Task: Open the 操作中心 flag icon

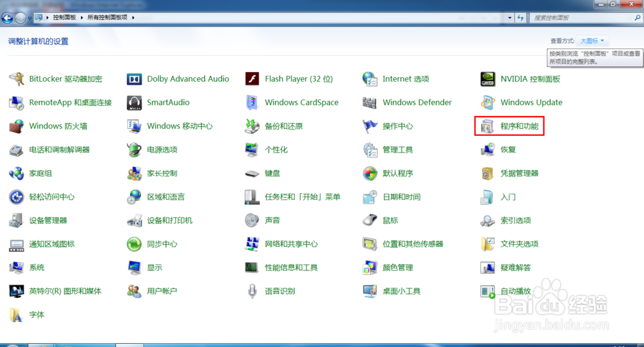Action: click(370, 126)
